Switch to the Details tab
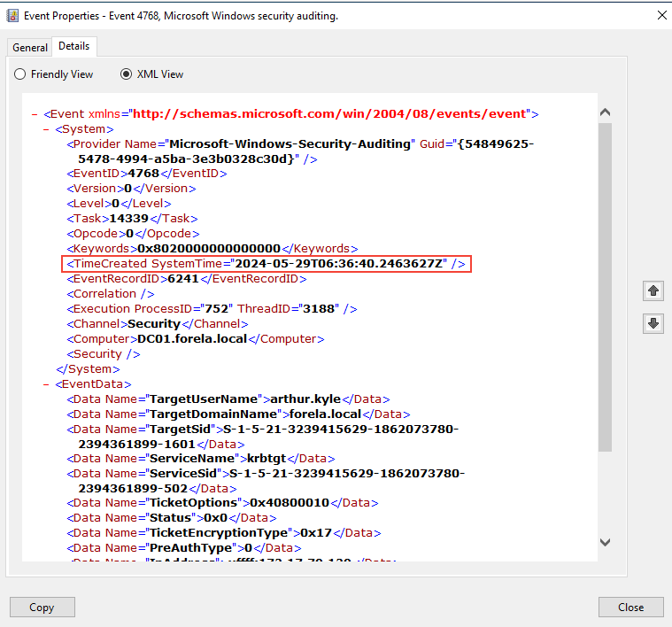The height and width of the screenshot is (627, 672). coord(74,46)
